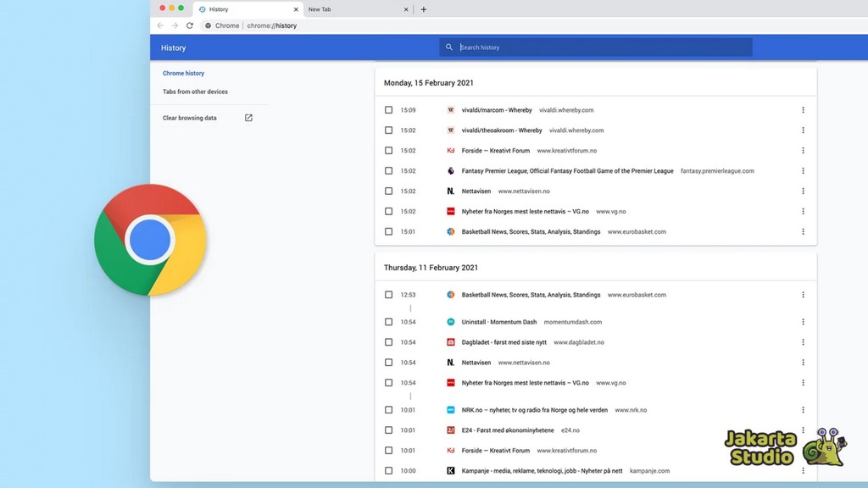
Task: Close the History tab
Action: [x=296, y=9]
